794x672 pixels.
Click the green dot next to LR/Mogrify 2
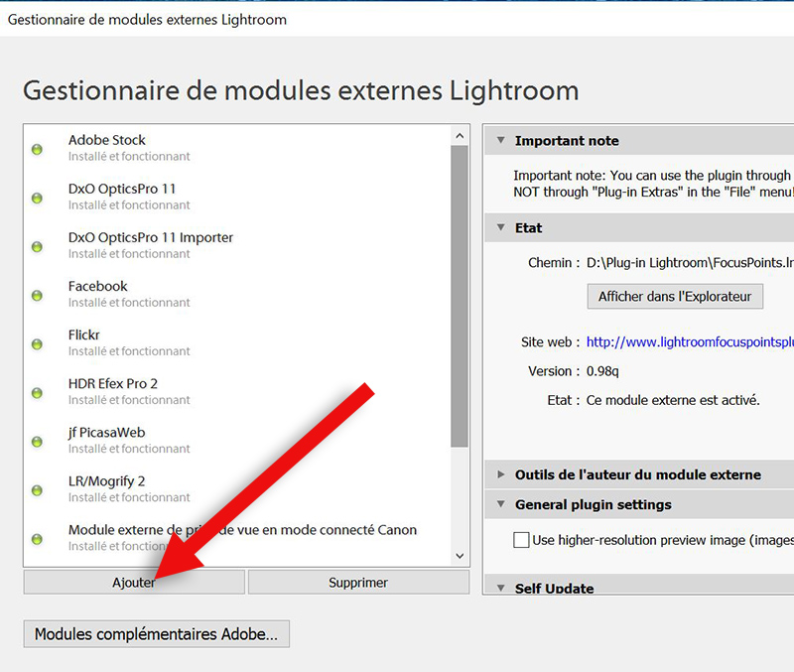click(x=37, y=490)
